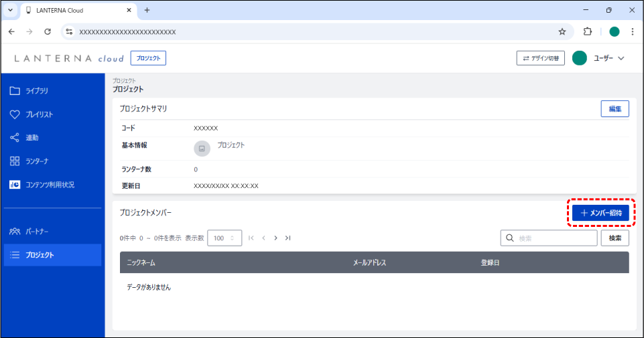The width and height of the screenshot is (644, 338).
Task: Click the Partner people icon
Action: coord(15,232)
